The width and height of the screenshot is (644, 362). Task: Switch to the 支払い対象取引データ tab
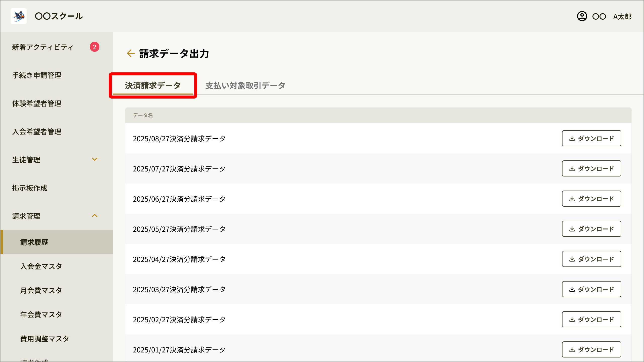[245, 85]
